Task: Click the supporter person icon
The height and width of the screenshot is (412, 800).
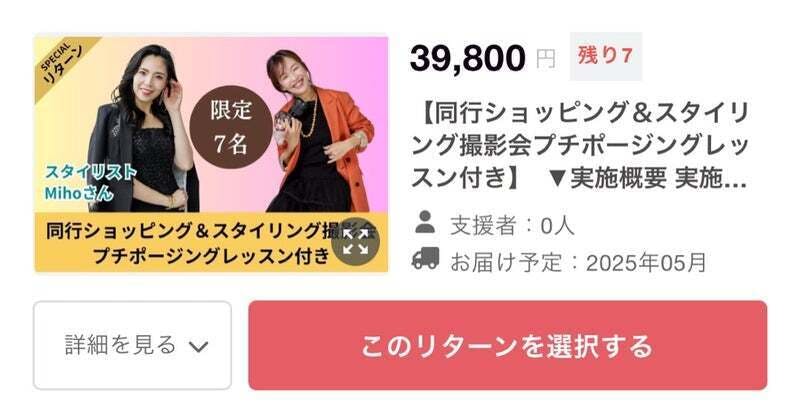Action: tap(424, 222)
